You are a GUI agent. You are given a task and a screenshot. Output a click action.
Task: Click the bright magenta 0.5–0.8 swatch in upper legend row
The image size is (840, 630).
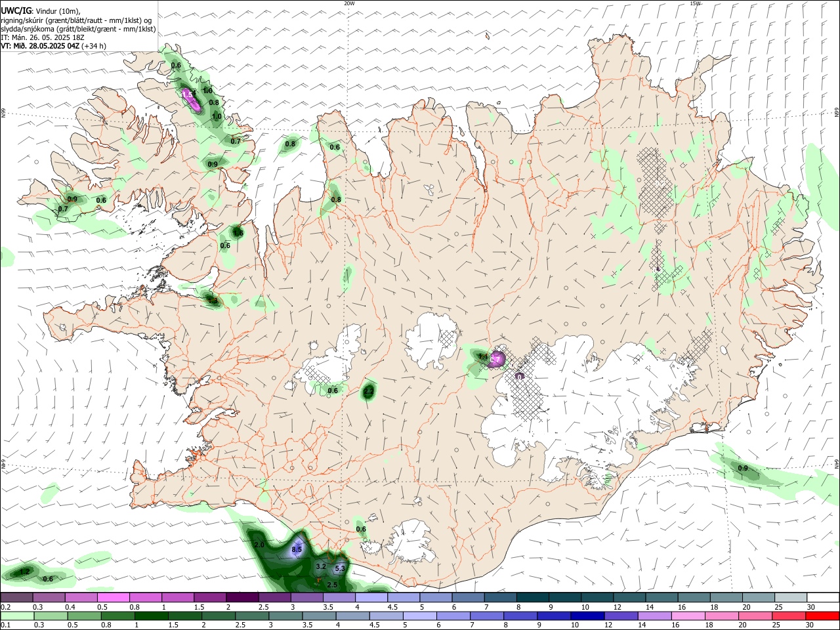pos(114,598)
